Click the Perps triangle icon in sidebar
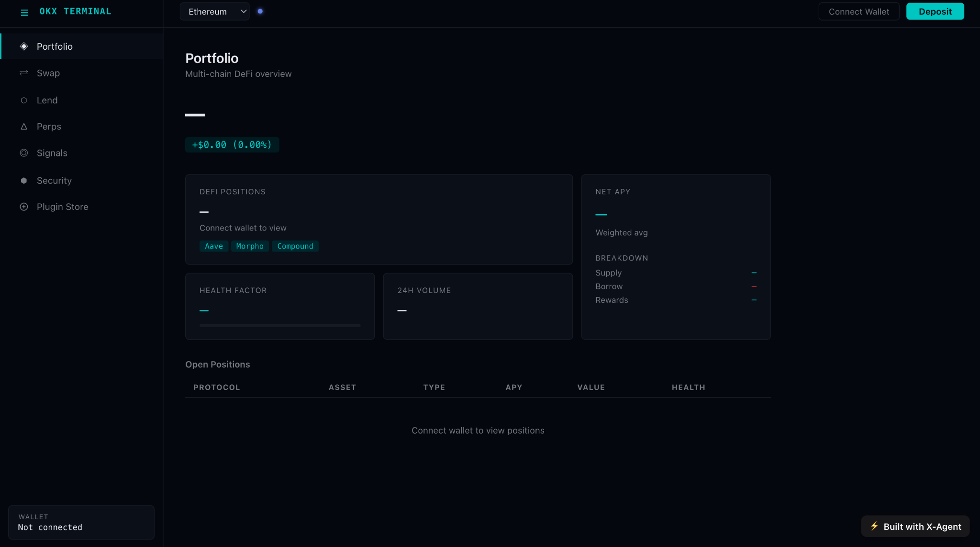This screenshot has height=547, width=980. click(x=24, y=127)
